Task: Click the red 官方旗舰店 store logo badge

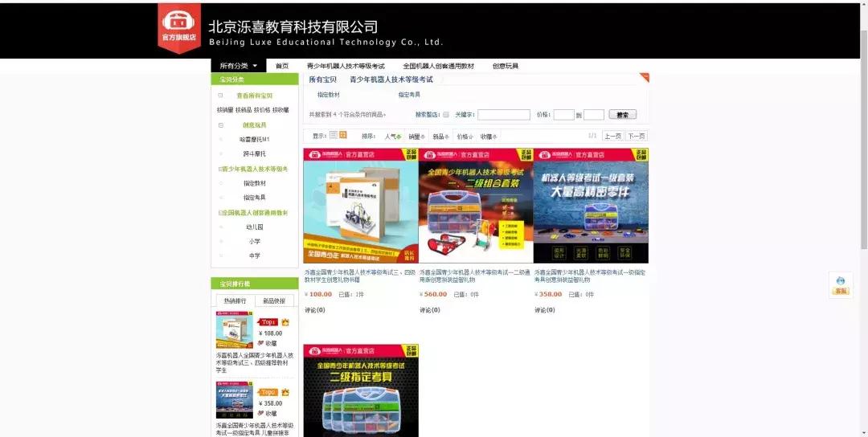Action: point(178,27)
